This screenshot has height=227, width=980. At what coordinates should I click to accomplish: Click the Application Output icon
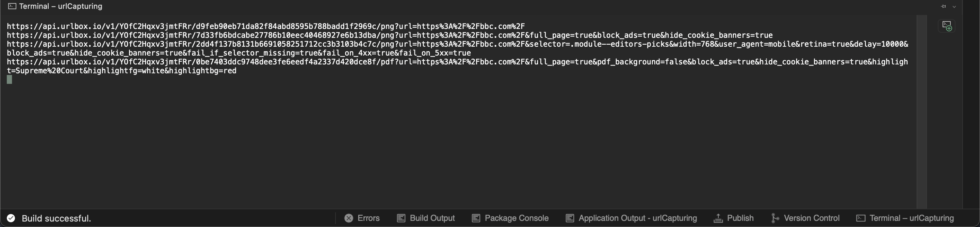point(570,218)
